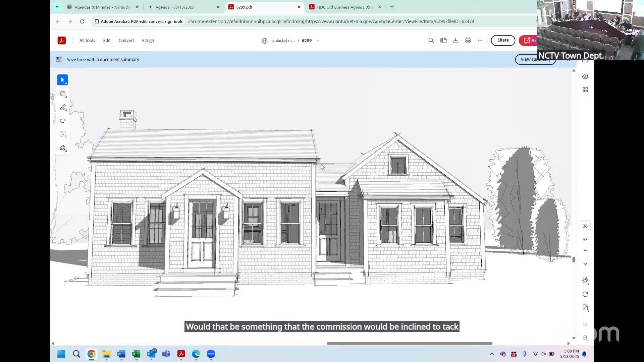Choose the highlighter pen tool
The width and height of the screenshot is (644, 362).
[62, 107]
